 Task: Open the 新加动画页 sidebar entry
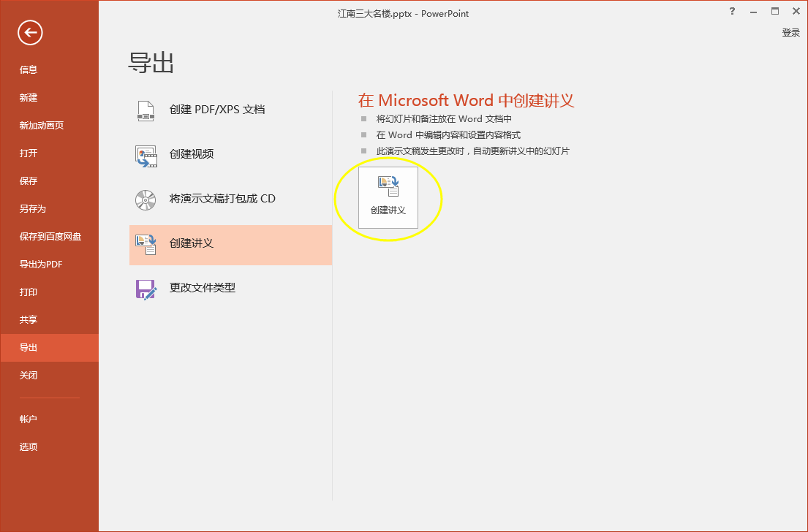point(42,125)
